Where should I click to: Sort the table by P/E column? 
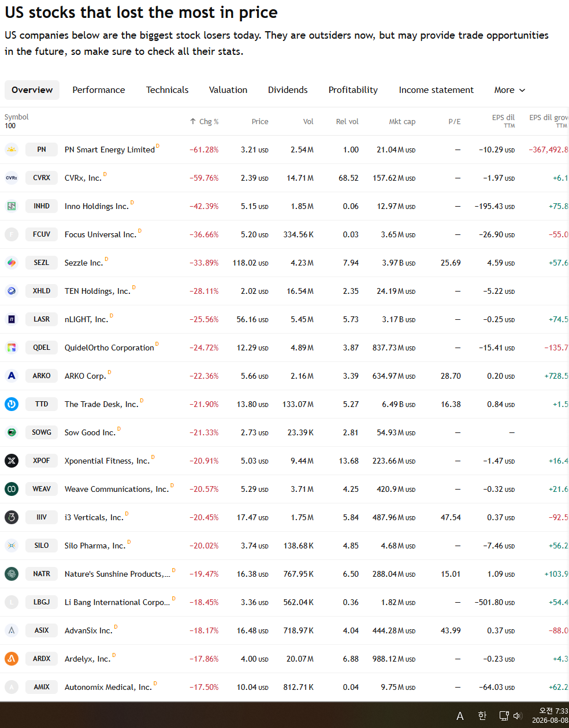[455, 122]
